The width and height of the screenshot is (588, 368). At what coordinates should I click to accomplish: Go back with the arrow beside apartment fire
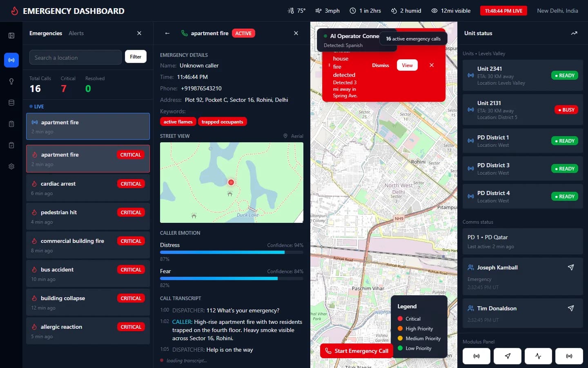click(x=167, y=33)
